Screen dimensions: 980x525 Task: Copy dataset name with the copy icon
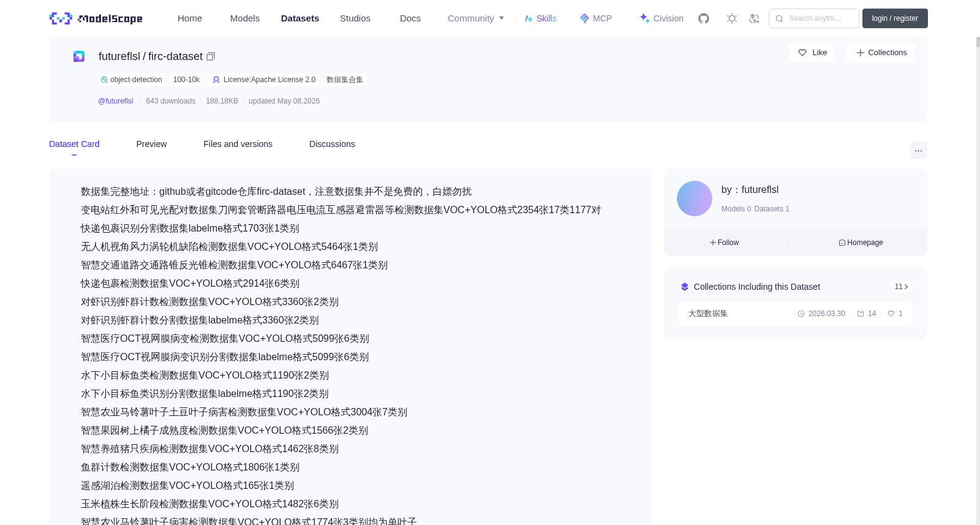[x=211, y=56]
